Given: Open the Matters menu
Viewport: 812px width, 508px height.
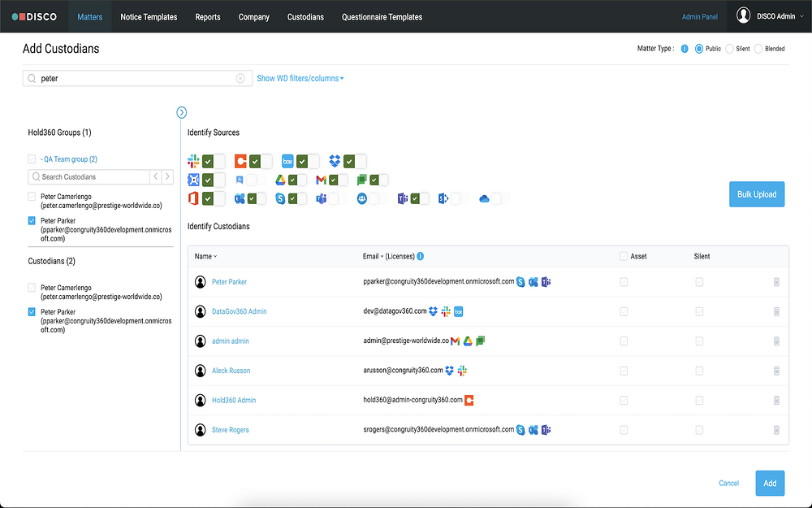Looking at the screenshot, I should click(89, 16).
